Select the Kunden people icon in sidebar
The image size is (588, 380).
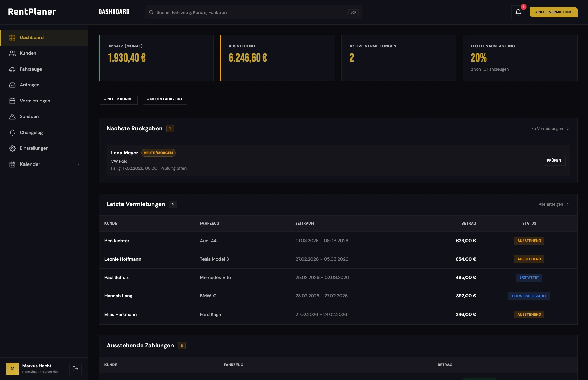click(12, 53)
